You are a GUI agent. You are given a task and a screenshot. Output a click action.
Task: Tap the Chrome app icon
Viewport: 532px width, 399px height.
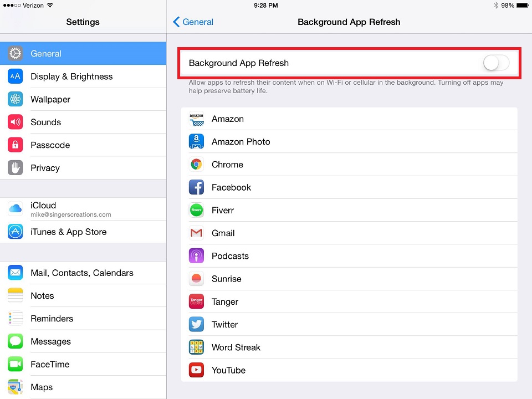click(x=196, y=165)
